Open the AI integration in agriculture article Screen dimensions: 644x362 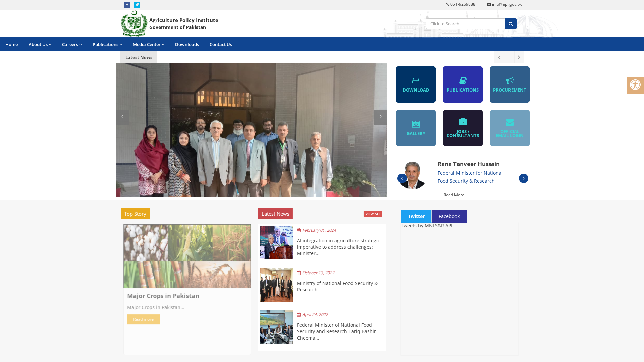tap(338, 247)
